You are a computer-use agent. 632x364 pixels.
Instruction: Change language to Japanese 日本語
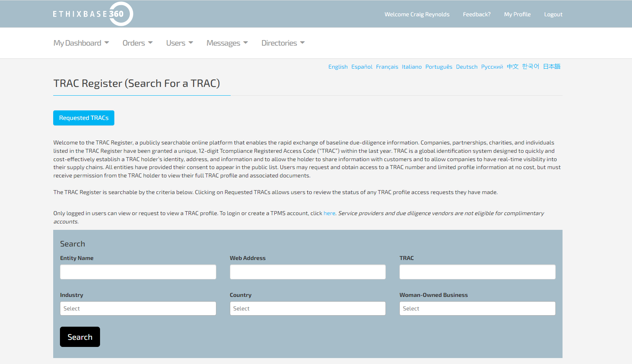click(x=551, y=67)
